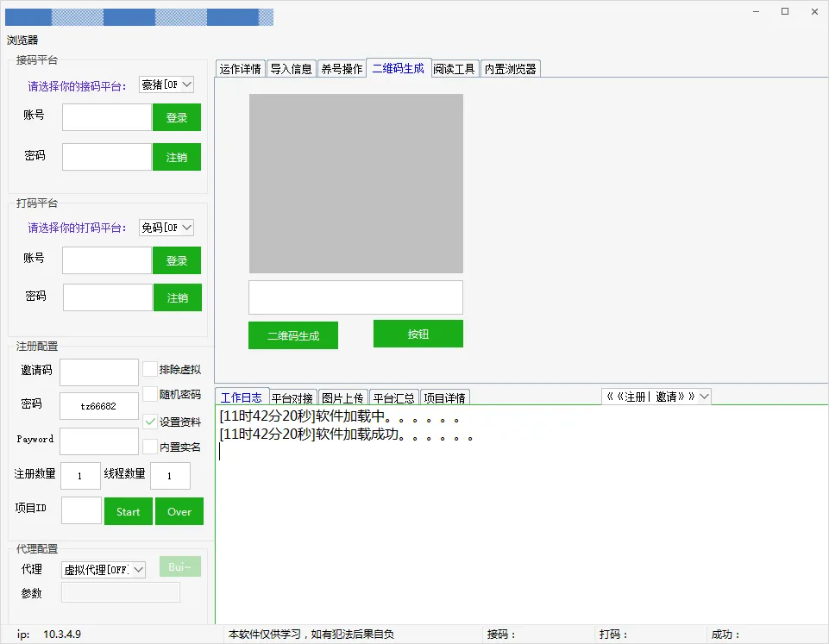View the 项目详情 tab
The width and height of the screenshot is (829, 644).
[x=445, y=397]
